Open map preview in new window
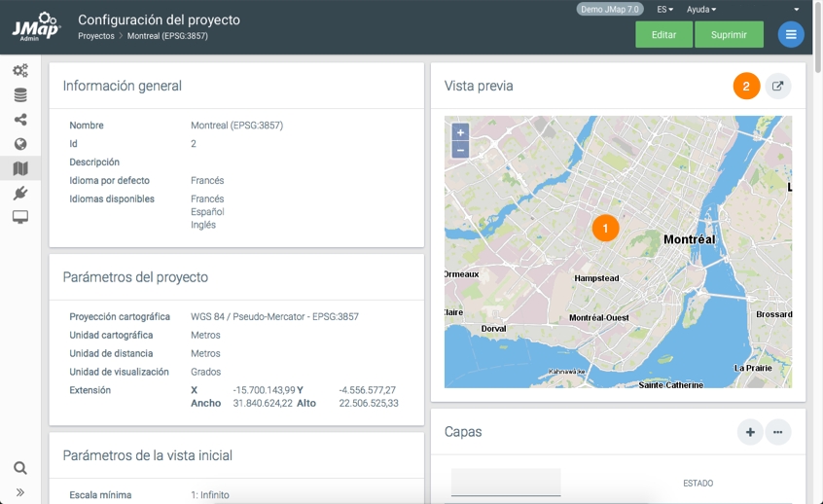Image resolution: width=823 pixels, height=504 pixels. (x=777, y=86)
